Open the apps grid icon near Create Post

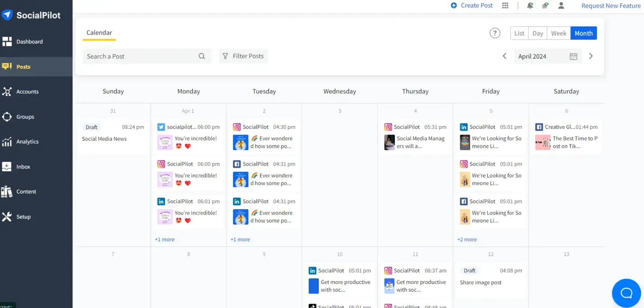tap(505, 5)
